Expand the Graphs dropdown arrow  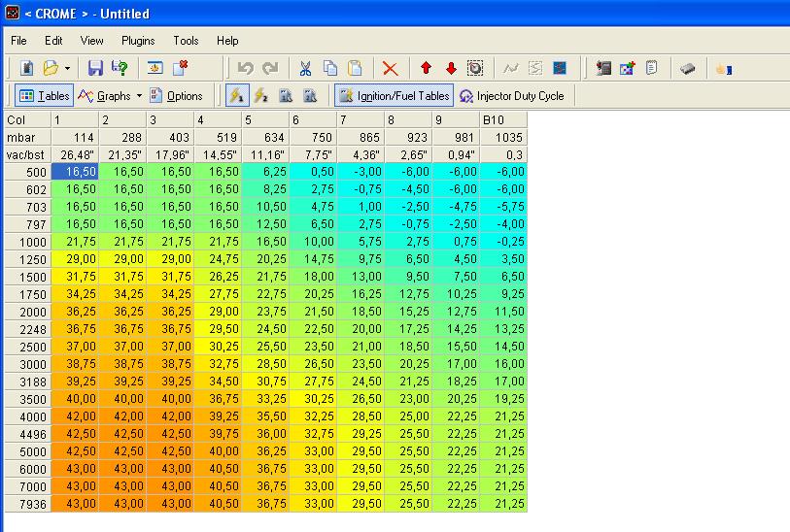tap(139, 95)
